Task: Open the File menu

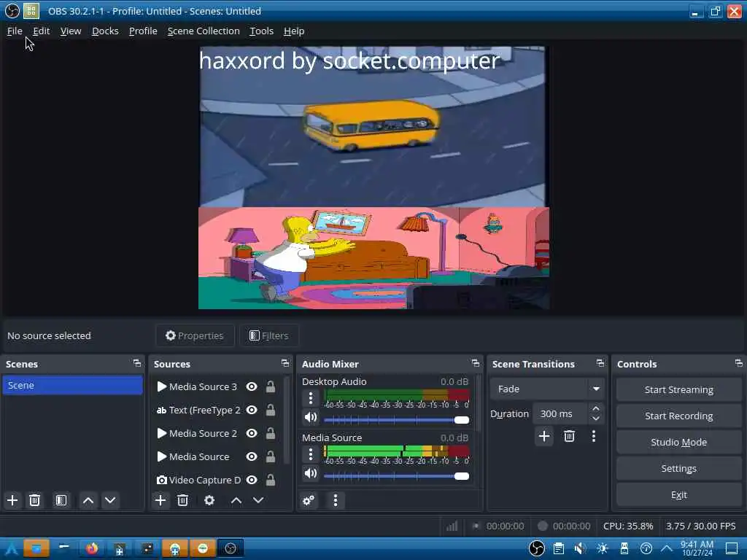Action: coord(15,31)
